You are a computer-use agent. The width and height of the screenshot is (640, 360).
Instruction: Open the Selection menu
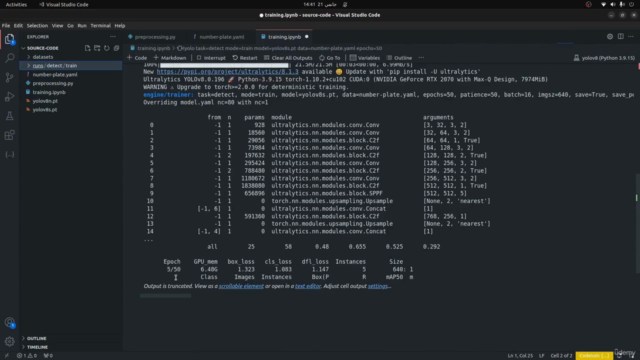coord(37,26)
